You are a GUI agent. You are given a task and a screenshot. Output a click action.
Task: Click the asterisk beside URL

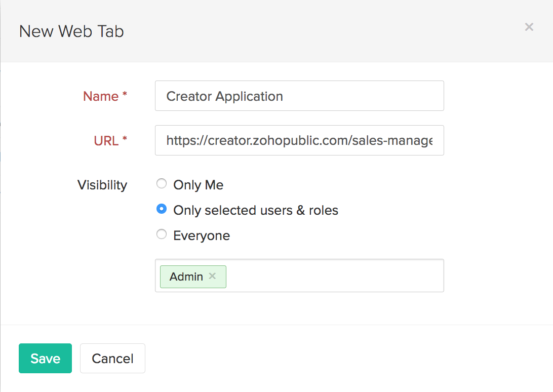(x=125, y=139)
